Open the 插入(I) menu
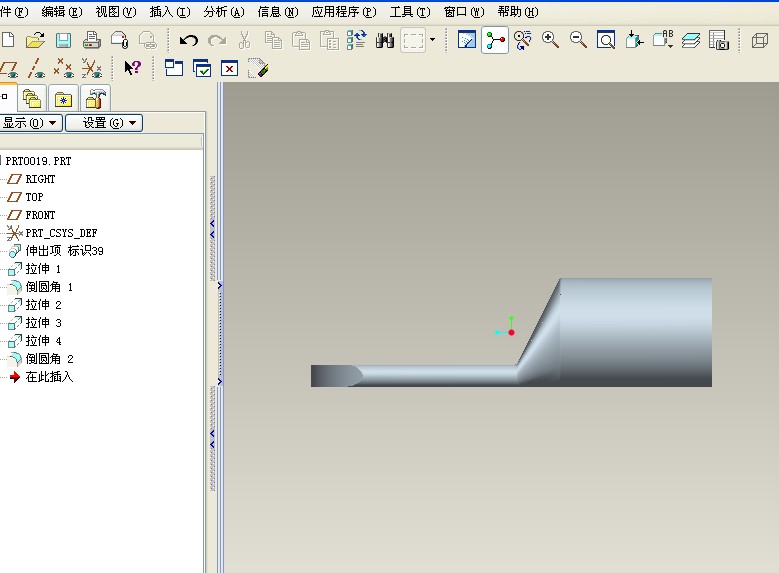Screen dimensions: 779x573 pos(170,11)
